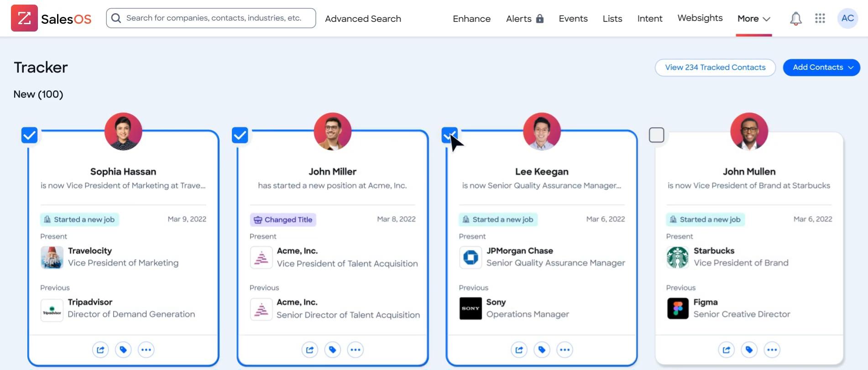Uncheck John Miller's card checkbox
Image resolution: width=868 pixels, height=370 pixels.
pyautogui.click(x=240, y=135)
